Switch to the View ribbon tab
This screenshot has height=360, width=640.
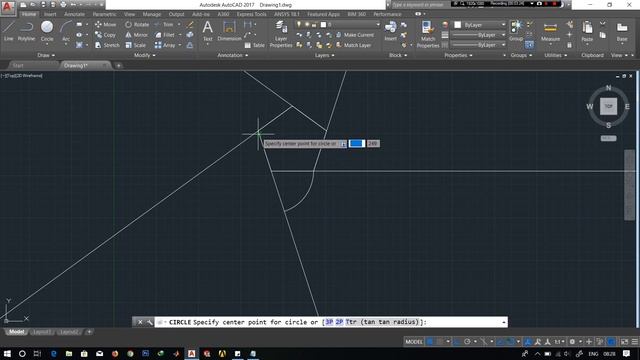129,14
